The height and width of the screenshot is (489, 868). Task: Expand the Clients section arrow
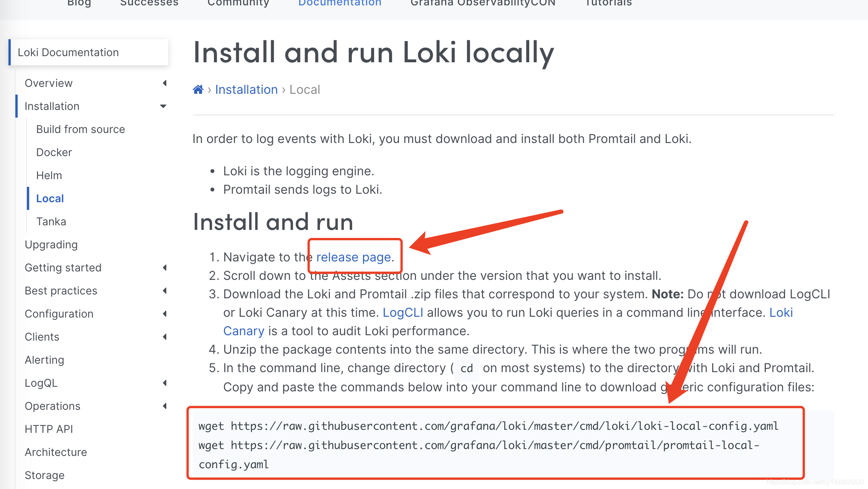[x=165, y=337]
